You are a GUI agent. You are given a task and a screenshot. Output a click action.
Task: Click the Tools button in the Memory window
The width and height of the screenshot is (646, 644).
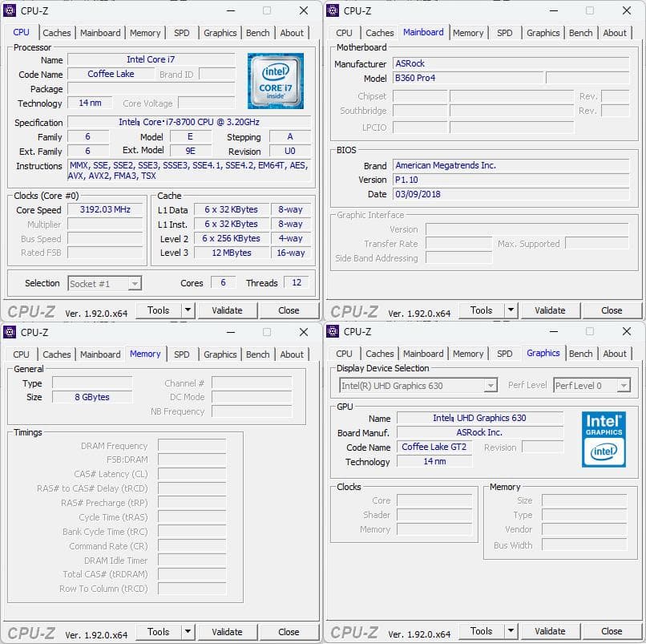[159, 631]
